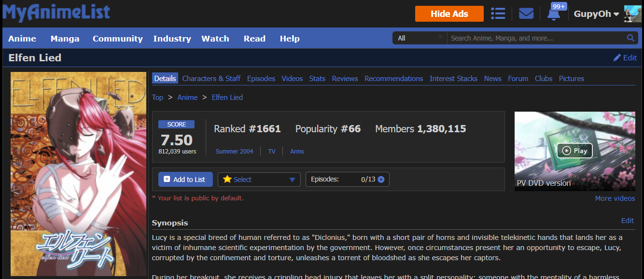
Task: Click the 812,039 users text
Action: [x=177, y=151]
